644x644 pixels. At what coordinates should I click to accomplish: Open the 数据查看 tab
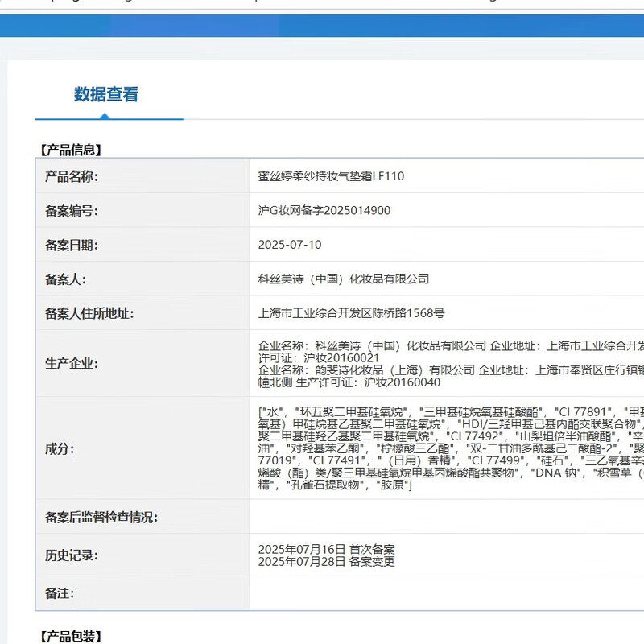pyautogui.click(x=106, y=94)
